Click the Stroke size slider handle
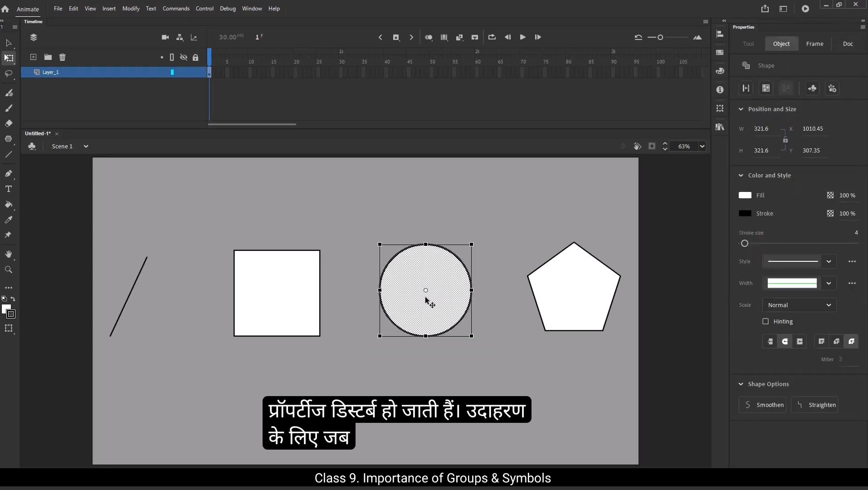The height and width of the screenshot is (490, 868). tap(744, 244)
